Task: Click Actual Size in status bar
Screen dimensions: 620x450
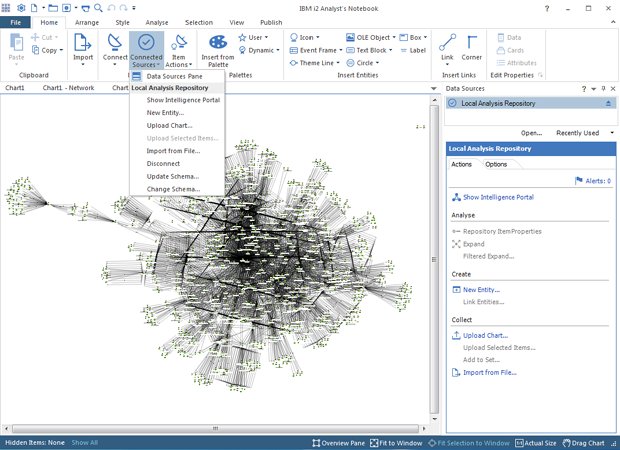Action: pos(536,443)
